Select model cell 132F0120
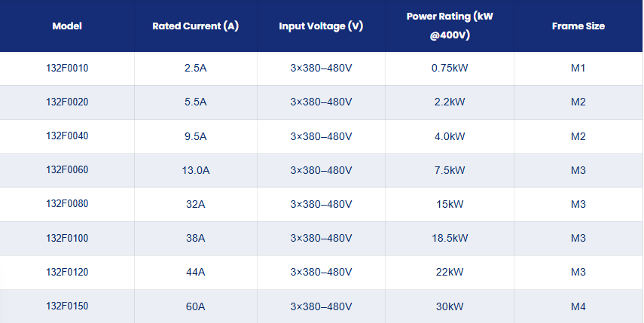 coord(67,272)
